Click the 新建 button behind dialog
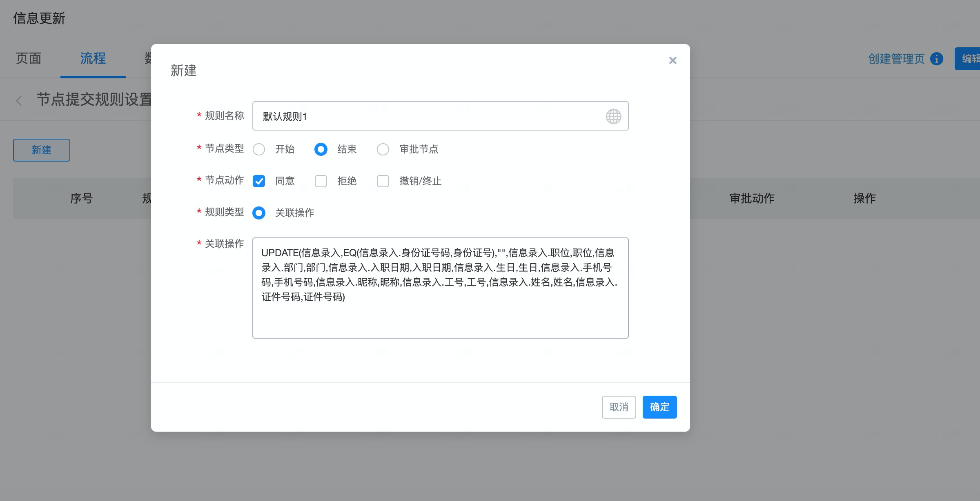Image resolution: width=980 pixels, height=501 pixels. tap(42, 150)
